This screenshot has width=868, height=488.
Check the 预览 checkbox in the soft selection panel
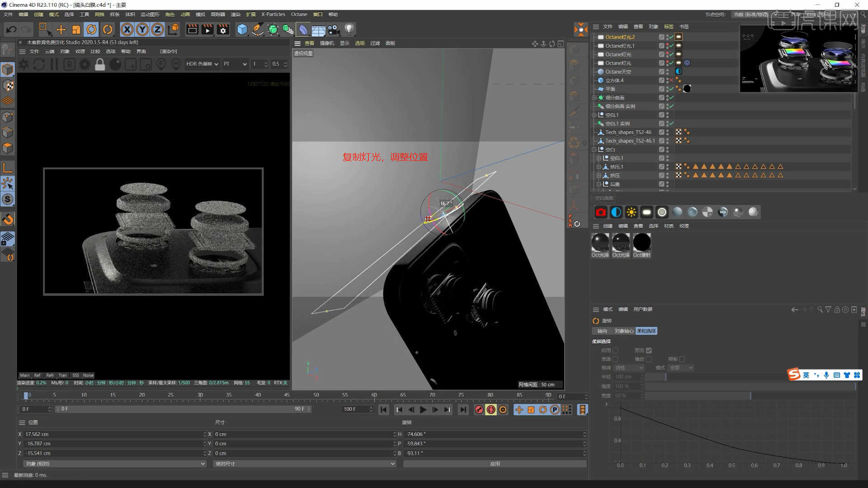(649, 350)
